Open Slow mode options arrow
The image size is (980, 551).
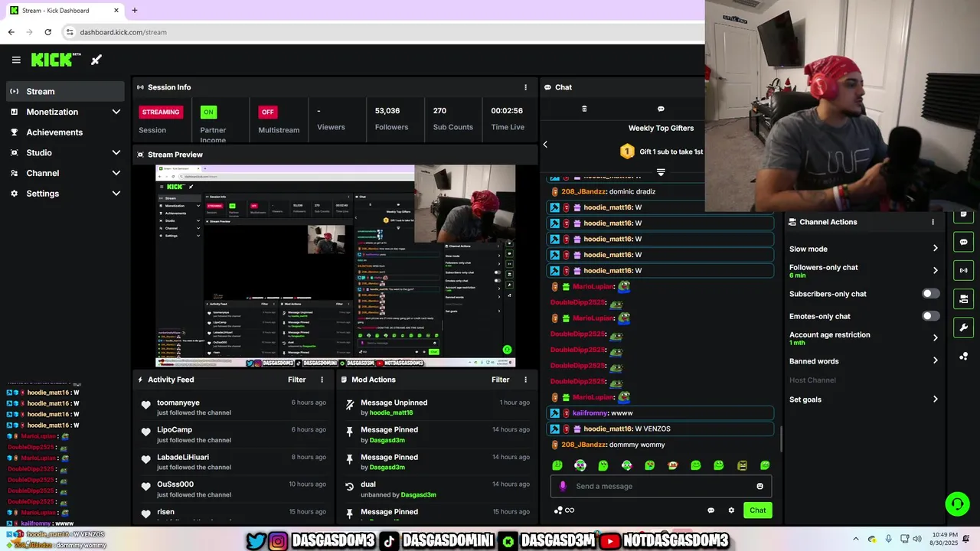tap(935, 249)
